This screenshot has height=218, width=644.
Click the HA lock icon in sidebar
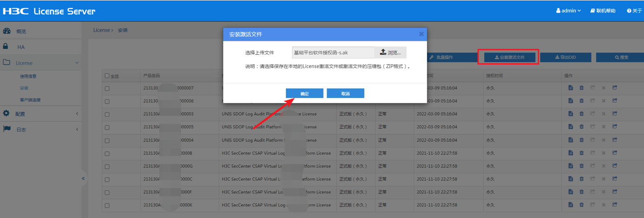6,46
